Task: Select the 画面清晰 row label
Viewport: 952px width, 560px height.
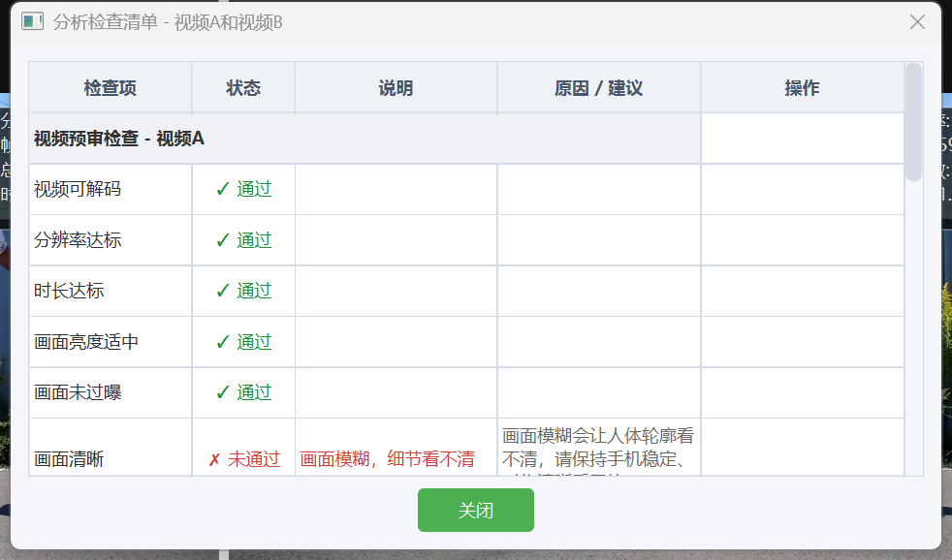Action: (x=69, y=459)
